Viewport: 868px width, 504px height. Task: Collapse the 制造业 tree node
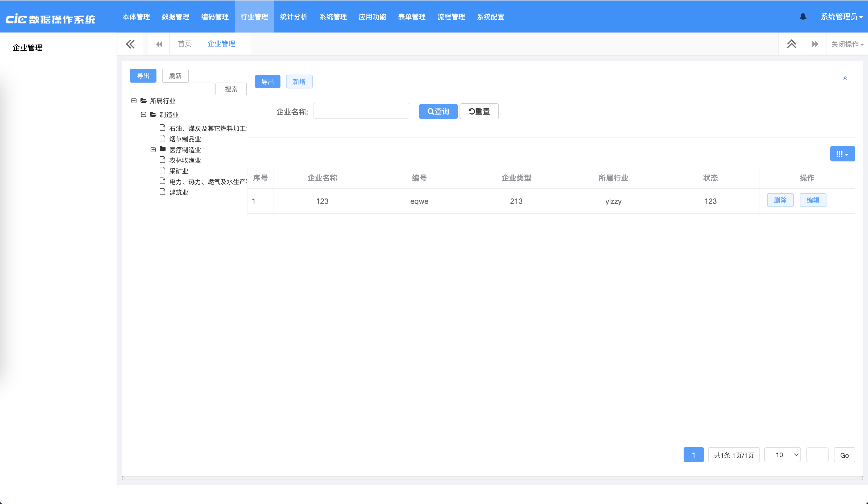(144, 115)
